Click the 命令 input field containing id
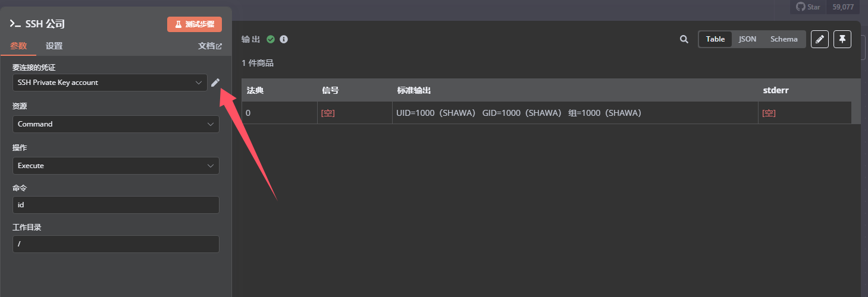The image size is (868, 297). (115, 205)
